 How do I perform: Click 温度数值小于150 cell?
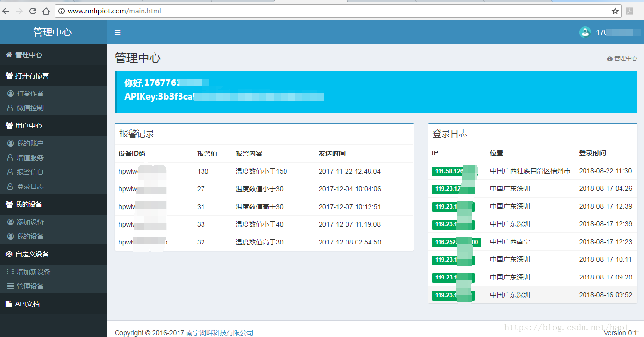261,171
